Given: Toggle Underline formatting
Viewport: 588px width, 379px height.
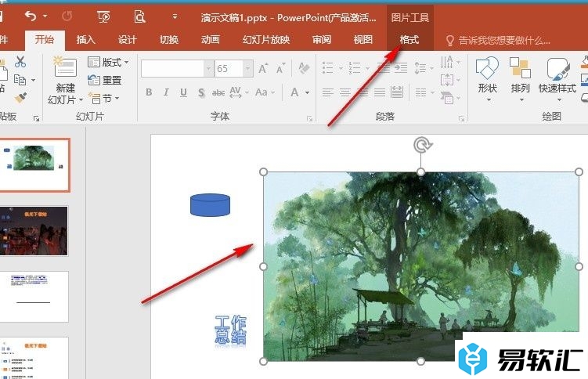Looking at the screenshot, I should [x=183, y=92].
